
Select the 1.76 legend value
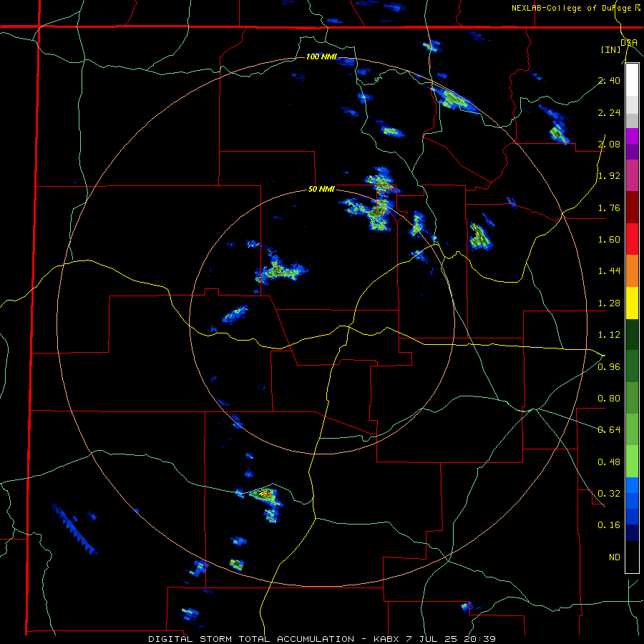(609, 208)
